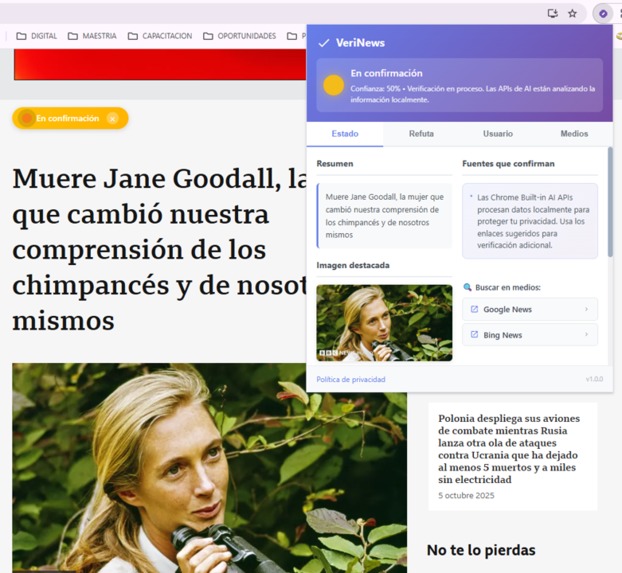Expand the Google News chevron arrow

(586, 309)
